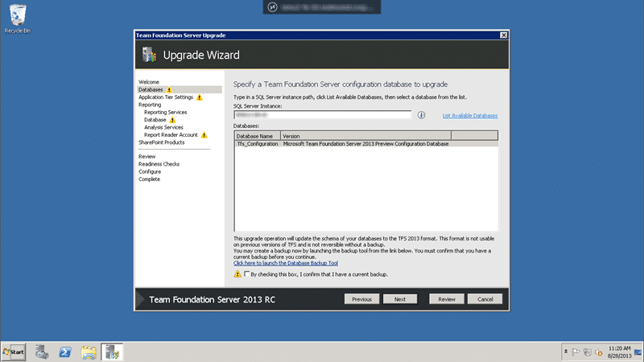Viewport: 644px width, 362px height.
Task: Click the 2013 Preview Configuration Database version cell
Action: pyautogui.click(x=365, y=144)
